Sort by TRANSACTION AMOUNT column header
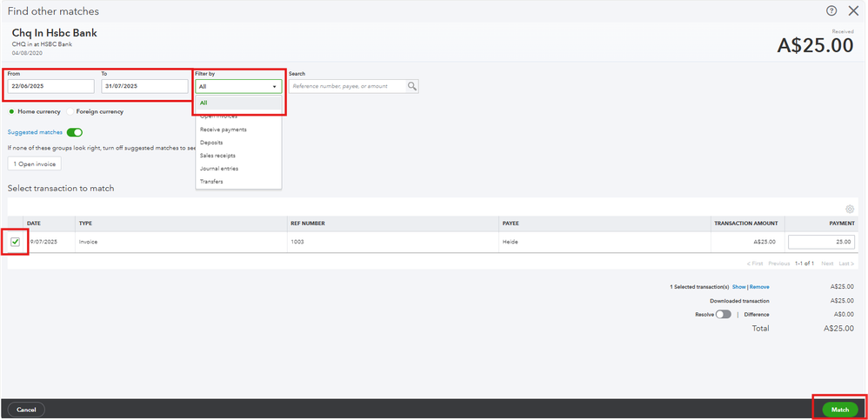This screenshot has width=868, height=420. [746, 223]
